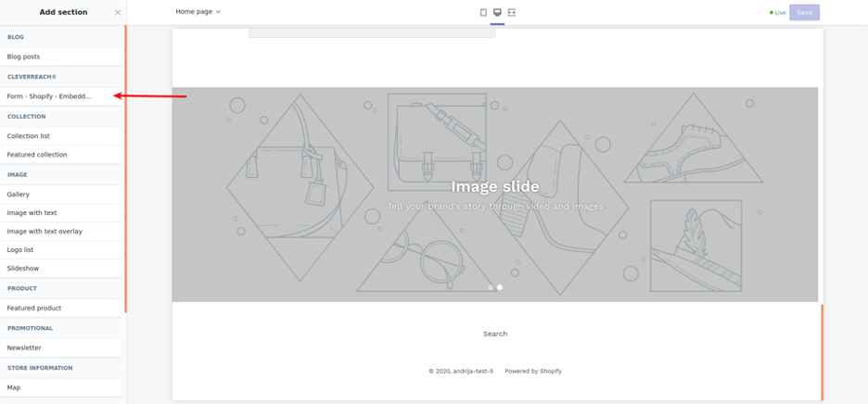The image size is (868, 404).
Task: Switch to fullscreen preview icon
Action: pos(512,12)
